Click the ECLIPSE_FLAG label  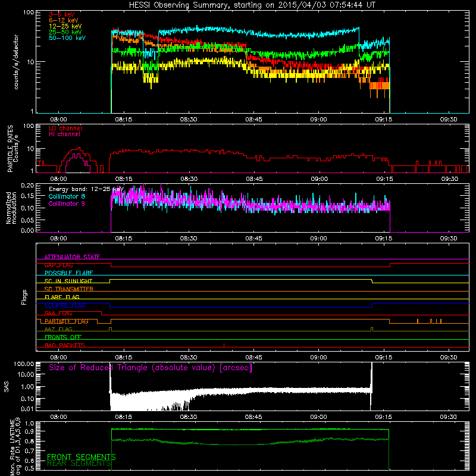[65, 305]
